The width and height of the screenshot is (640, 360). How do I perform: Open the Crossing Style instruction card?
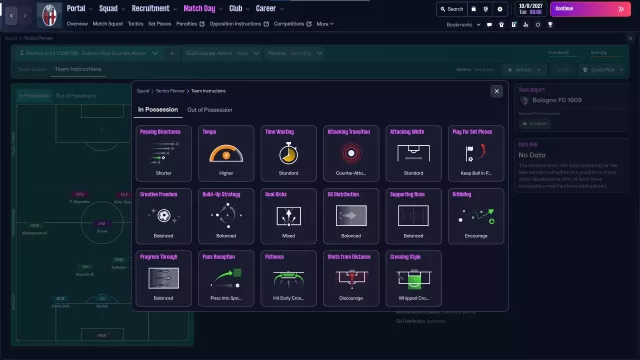coord(413,278)
